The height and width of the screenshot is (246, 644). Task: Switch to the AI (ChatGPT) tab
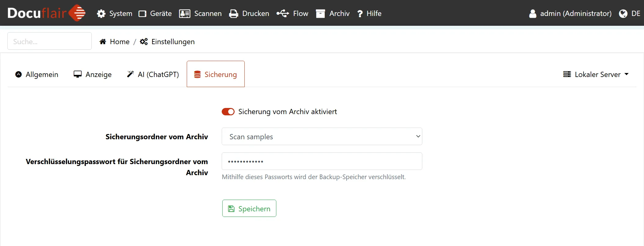pos(153,75)
